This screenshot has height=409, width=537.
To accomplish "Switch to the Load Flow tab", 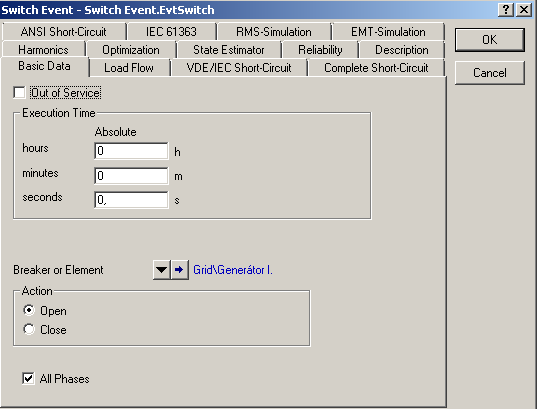I will [x=129, y=68].
